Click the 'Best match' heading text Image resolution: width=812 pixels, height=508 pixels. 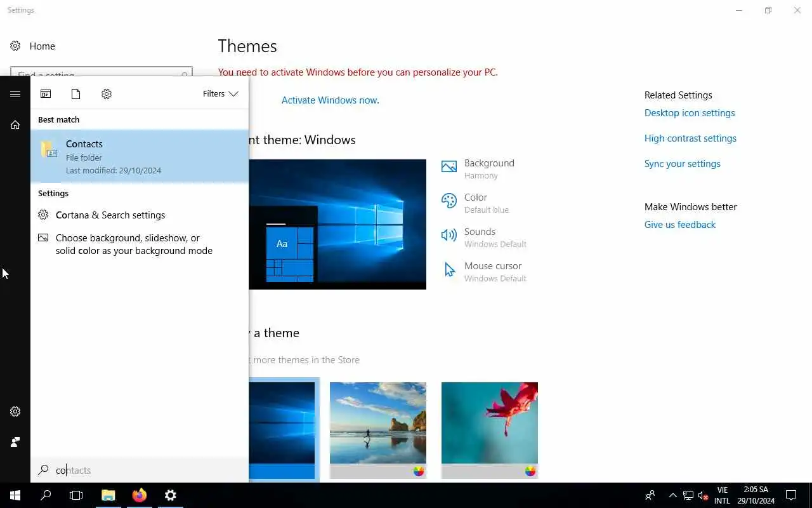[58, 119]
